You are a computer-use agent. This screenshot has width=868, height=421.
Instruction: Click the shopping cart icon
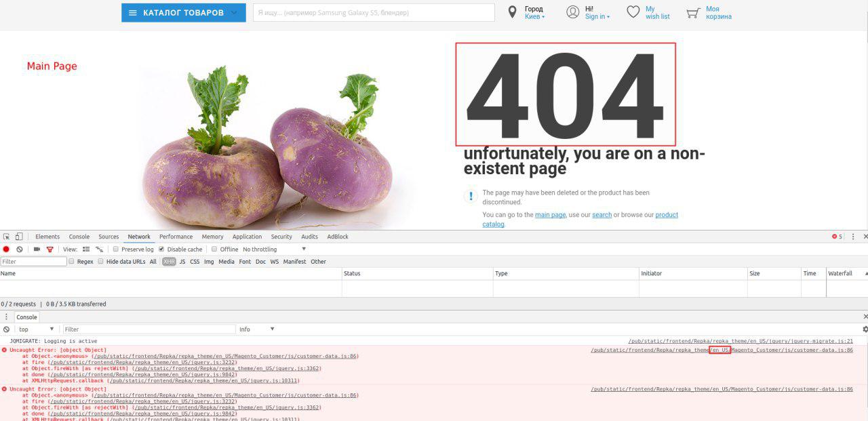click(692, 13)
